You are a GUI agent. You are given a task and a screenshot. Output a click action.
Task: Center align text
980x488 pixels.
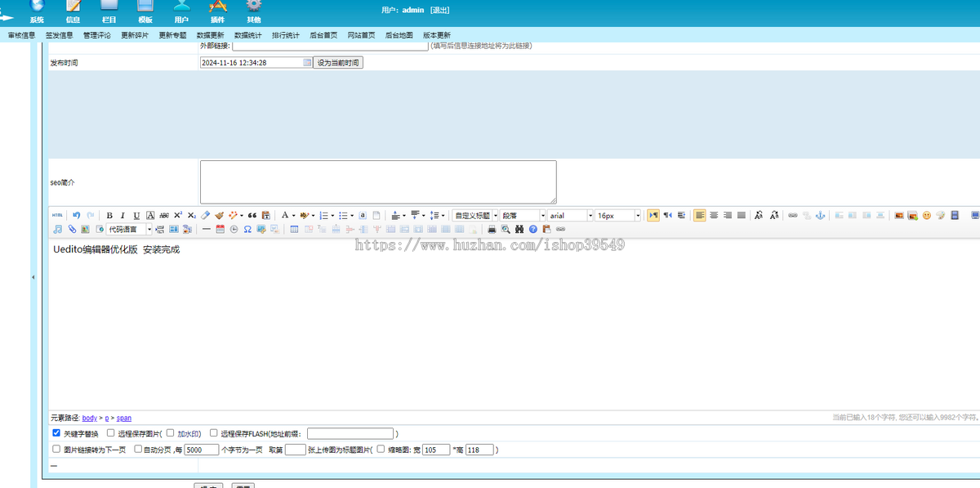tap(714, 215)
